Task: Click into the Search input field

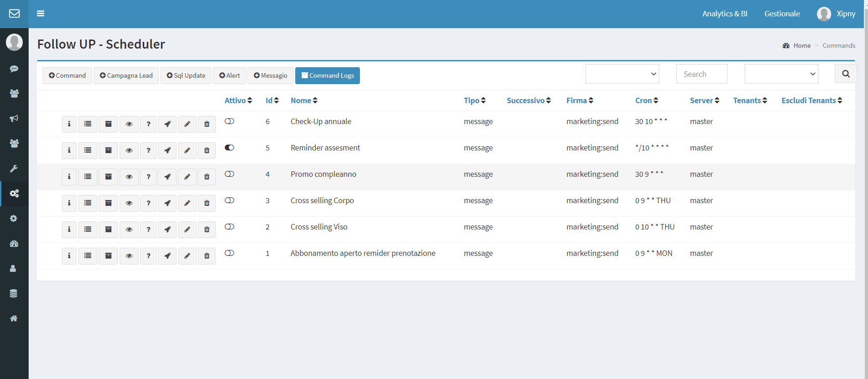Action: [702, 74]
